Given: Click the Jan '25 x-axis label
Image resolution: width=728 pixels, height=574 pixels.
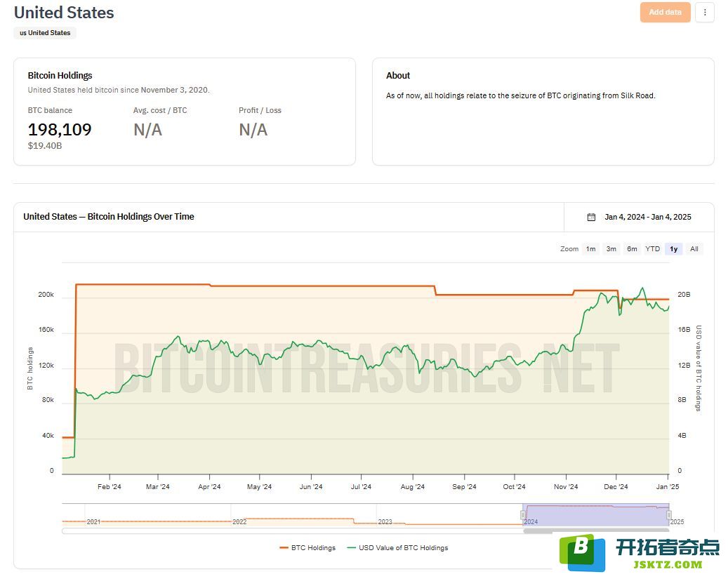Looking at the screenshot, I should (x=668, y=487).
